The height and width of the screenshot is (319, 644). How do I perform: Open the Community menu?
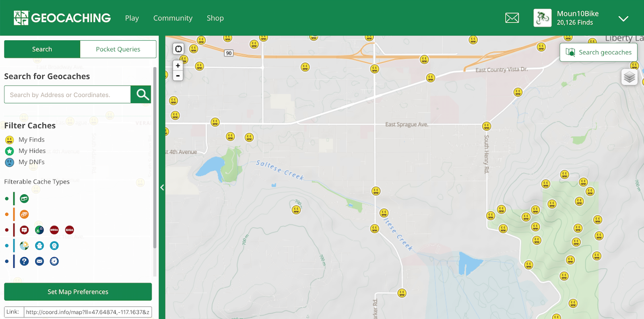(x=173, y=18)
